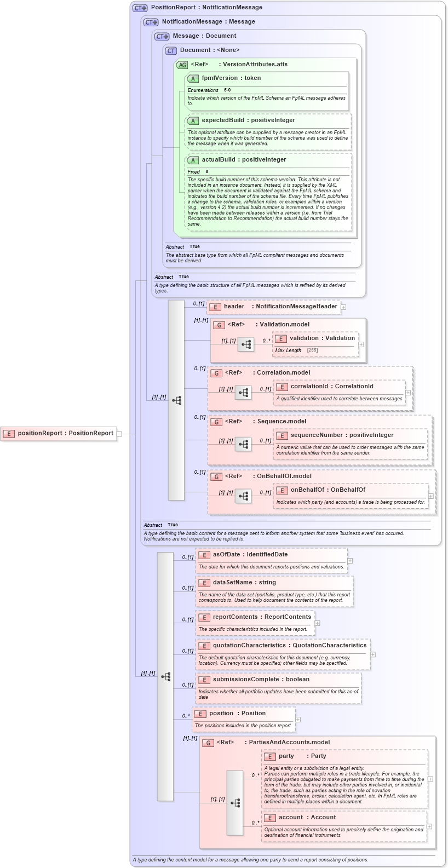448x868 pixels.
Task: Click the G icon of Validation.model group
Action: (219, 325)
